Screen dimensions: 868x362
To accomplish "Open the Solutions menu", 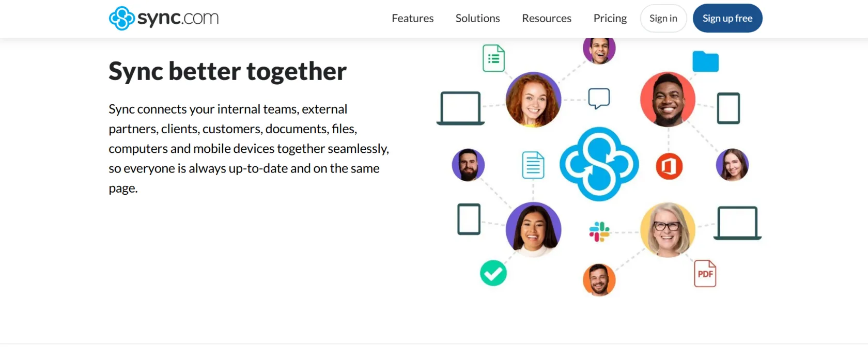I will click(477, 19).
